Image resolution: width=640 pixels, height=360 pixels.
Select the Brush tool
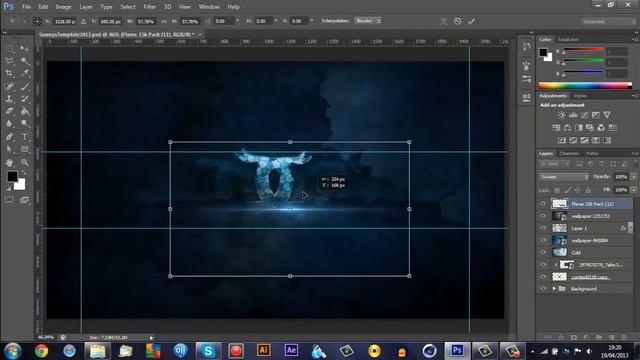pyautogui.click(x=24, y=86)
